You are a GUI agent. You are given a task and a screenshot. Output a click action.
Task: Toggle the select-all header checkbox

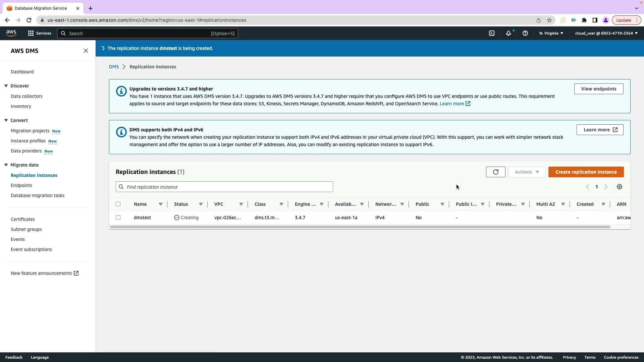118,204
